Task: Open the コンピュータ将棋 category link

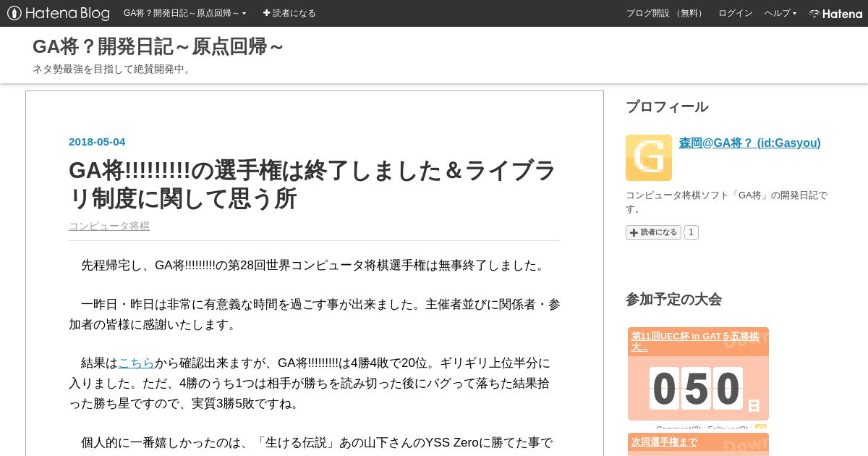Action: pos(109,226)
